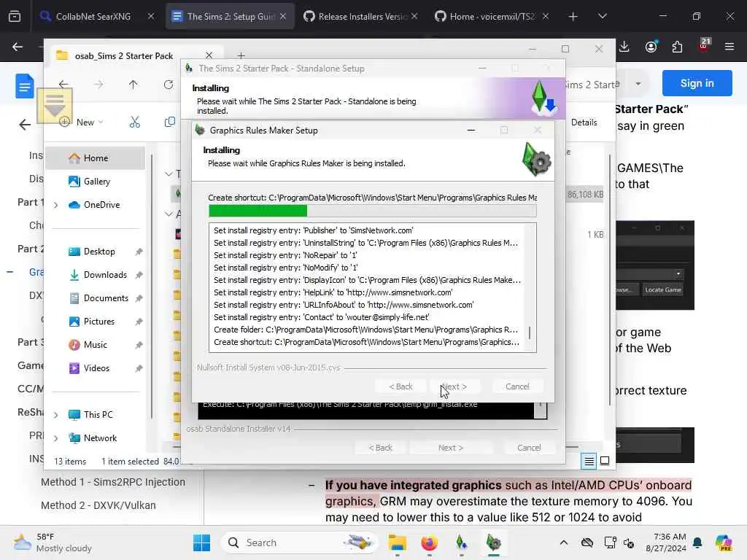
Task: Click the Copy icon in Explorer toolbar
Action: (x=169, y=122)
